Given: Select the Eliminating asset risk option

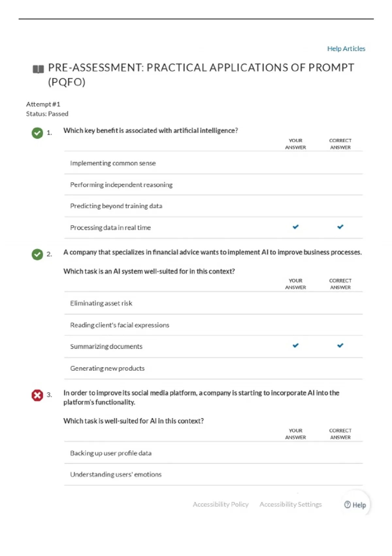Looking at the screenshot, I should [x=213, y=303].
